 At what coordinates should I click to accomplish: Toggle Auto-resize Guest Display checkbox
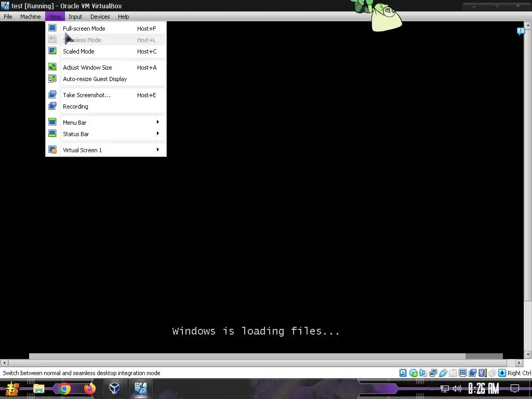pyautogui.click(x=52, y=79)
